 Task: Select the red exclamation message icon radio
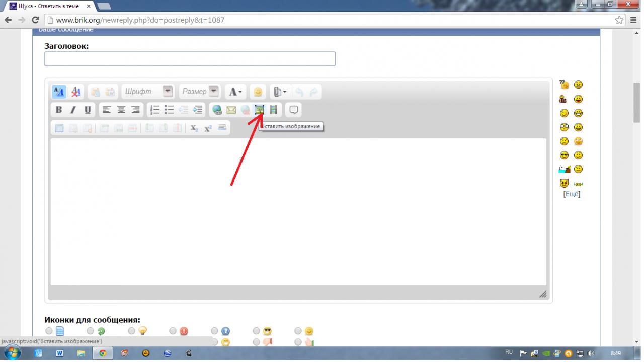click(x=173, y=331)
